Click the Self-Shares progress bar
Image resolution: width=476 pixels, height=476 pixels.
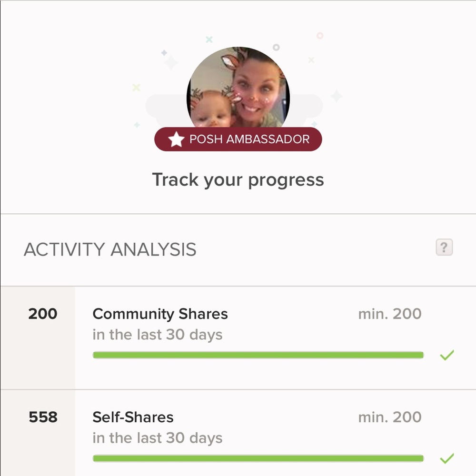coord(258,458)
